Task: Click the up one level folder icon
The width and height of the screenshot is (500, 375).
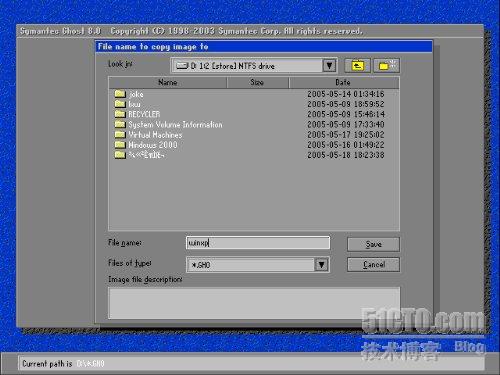Action: tap(357, 65)
